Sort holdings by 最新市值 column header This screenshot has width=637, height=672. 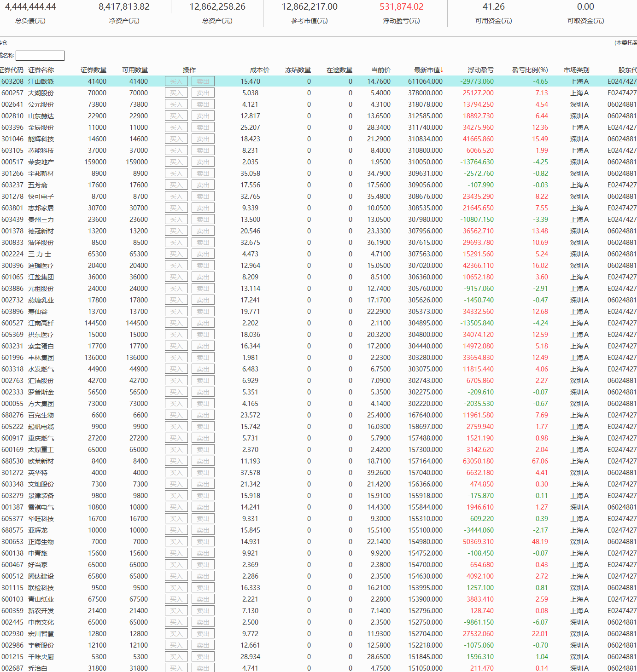coord(428,70)
